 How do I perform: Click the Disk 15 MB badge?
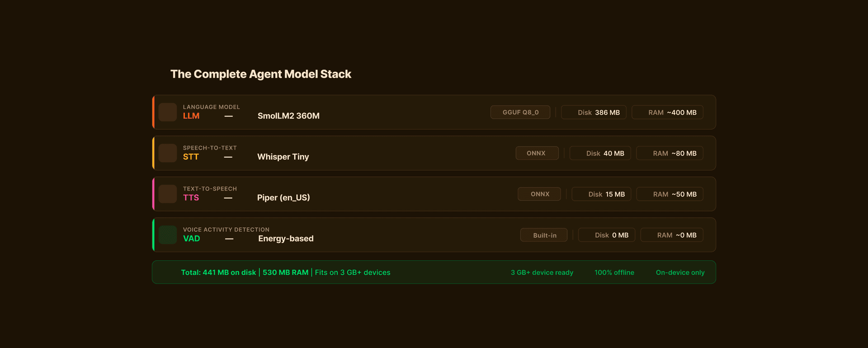point(601,194)
